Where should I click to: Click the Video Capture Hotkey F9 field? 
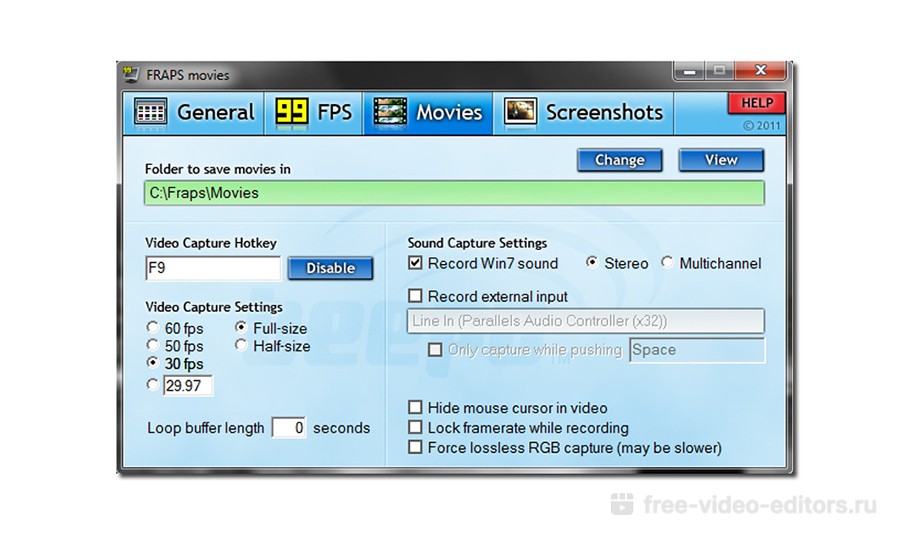(213, 268)
